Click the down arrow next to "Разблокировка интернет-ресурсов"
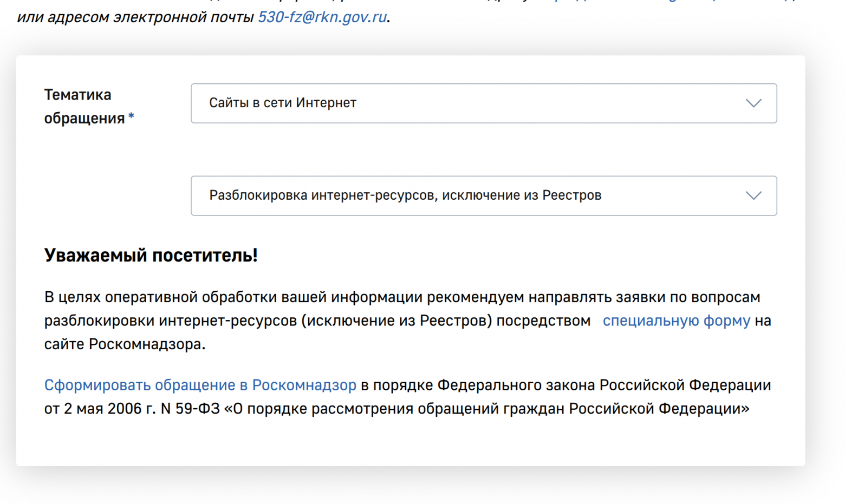 [x=753, y=196]
